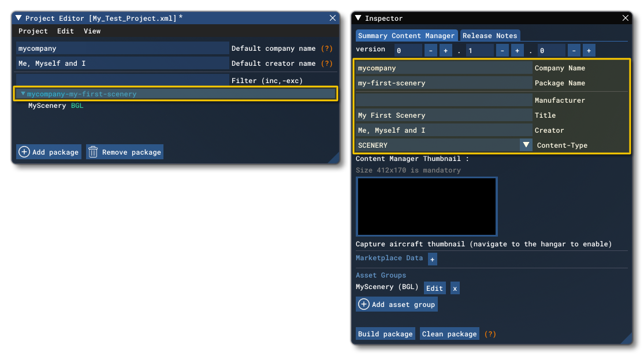
Task: Remove the MyScenery asset group via its x icon
Action: (454, 287)
